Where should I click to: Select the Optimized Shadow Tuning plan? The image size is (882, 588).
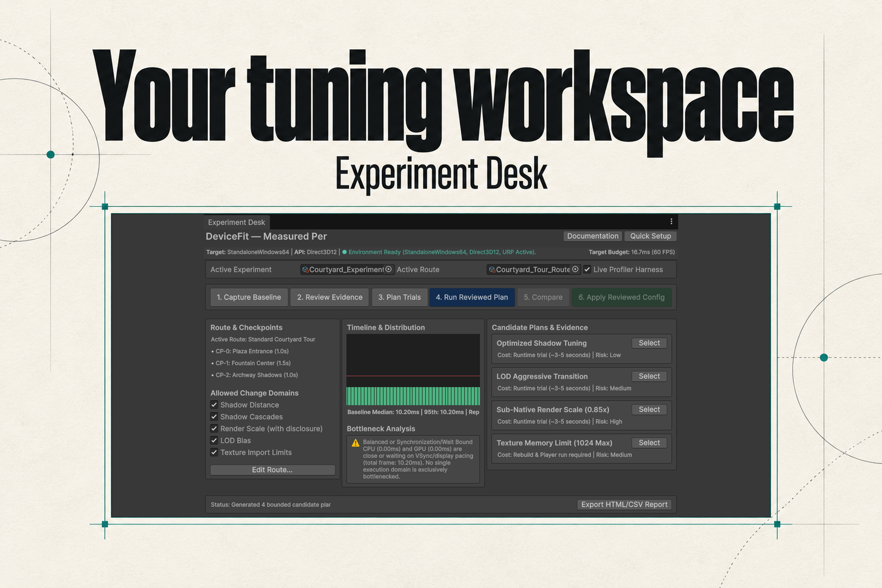point(649,343)
